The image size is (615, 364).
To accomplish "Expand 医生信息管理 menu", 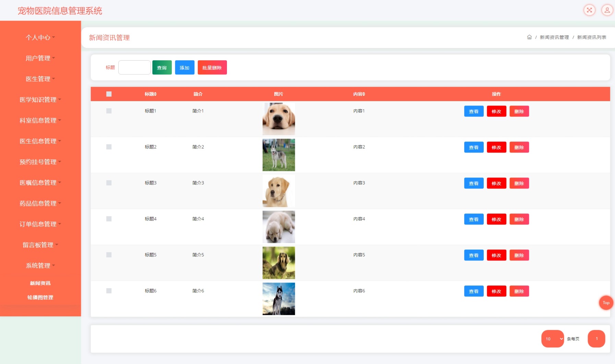I will pyautogui.click(x=40, y=141).
